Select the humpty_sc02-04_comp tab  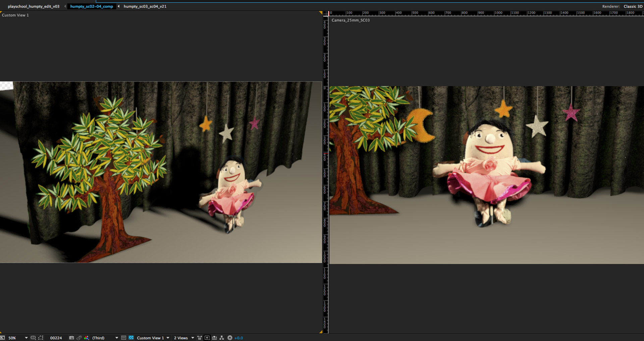[92, 6]
